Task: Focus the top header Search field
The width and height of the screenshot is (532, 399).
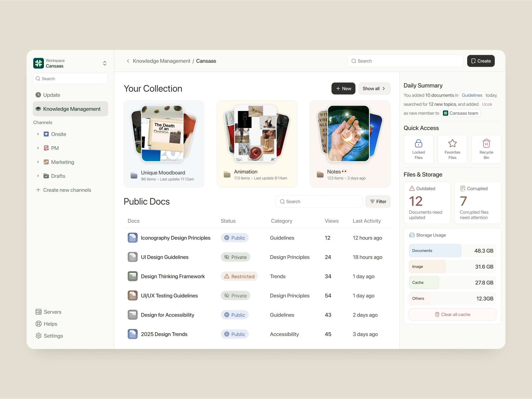Action: 405,61
